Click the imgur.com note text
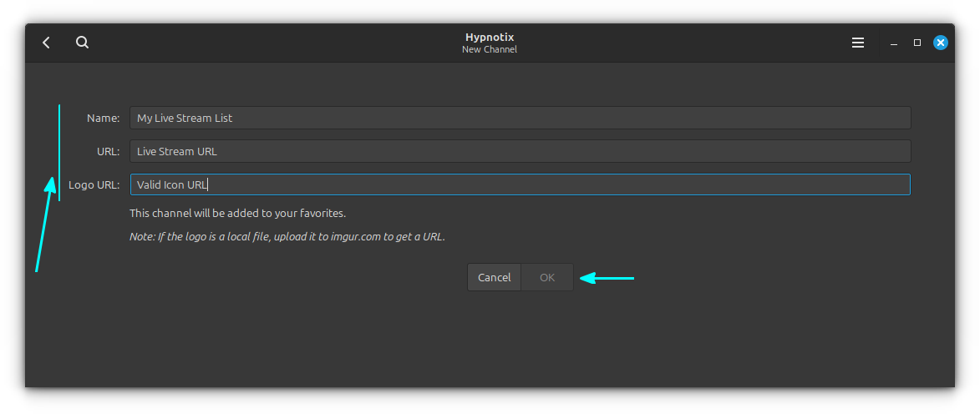The width and height of the screenshot is (980, 414). (x=287, y=237)
